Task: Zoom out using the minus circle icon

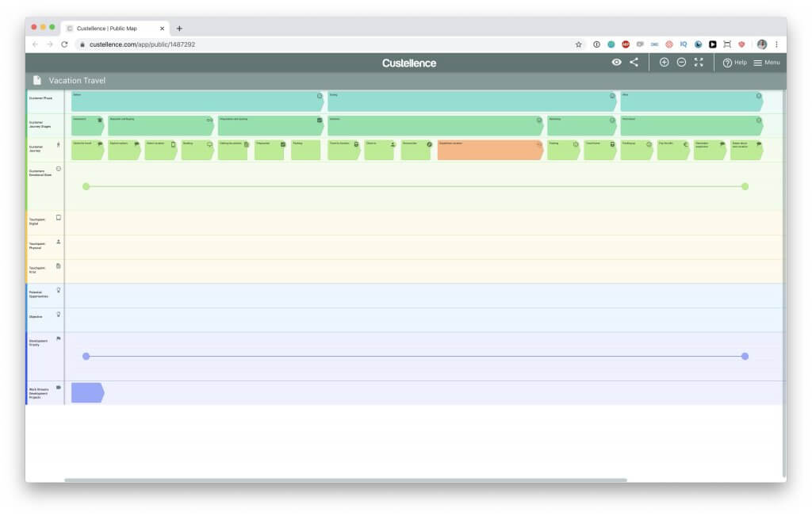Action: 681,63
